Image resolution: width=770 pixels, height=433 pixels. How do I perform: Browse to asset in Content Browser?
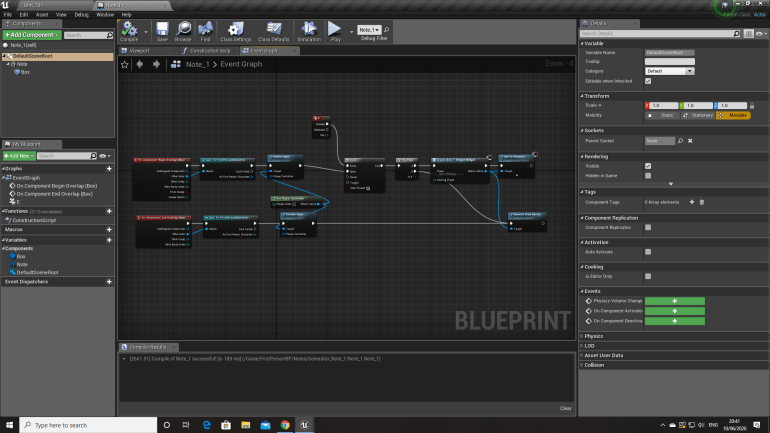click(183, 31)
